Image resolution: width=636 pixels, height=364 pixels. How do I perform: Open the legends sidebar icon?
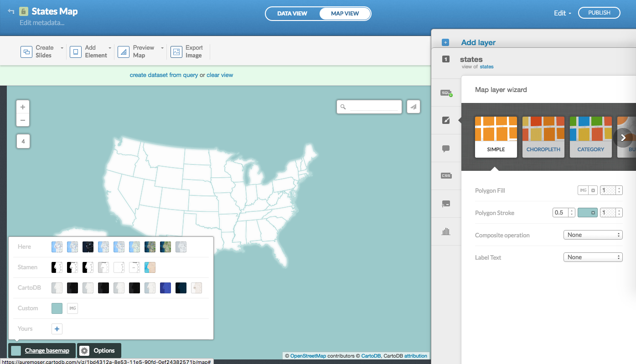pos(446,203)
